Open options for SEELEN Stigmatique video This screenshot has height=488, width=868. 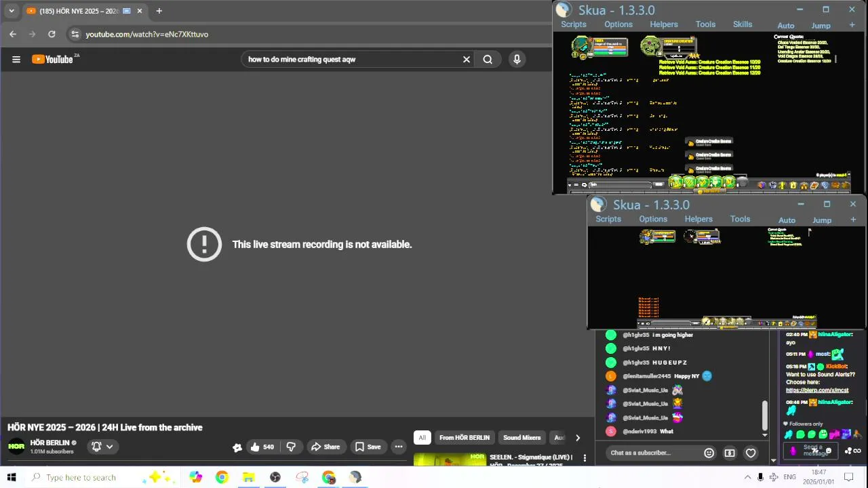click(x=585, y=459)
